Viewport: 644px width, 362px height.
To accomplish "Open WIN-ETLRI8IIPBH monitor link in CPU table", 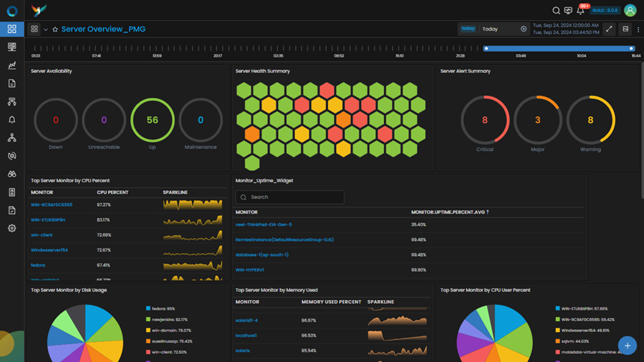I will 48,219.
